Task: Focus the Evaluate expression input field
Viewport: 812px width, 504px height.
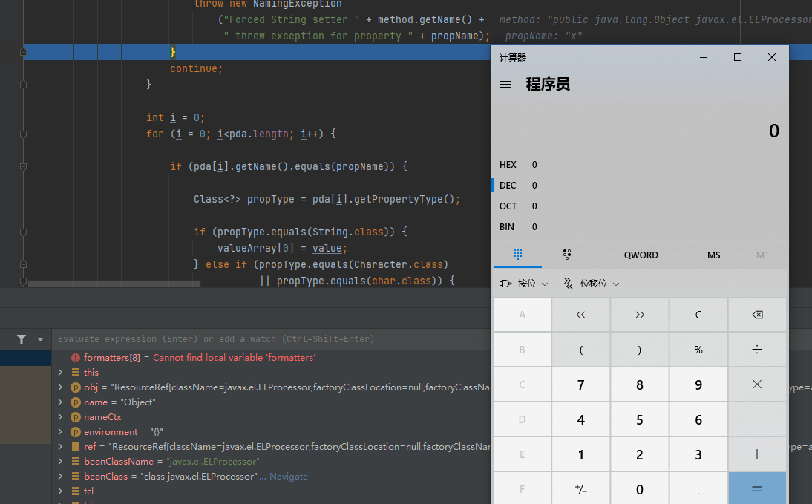Action: pyautogui.click(x=271, y=339)
